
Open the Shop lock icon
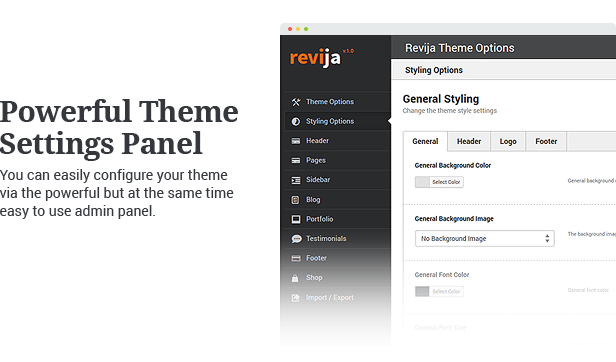(x=295, y=278)
